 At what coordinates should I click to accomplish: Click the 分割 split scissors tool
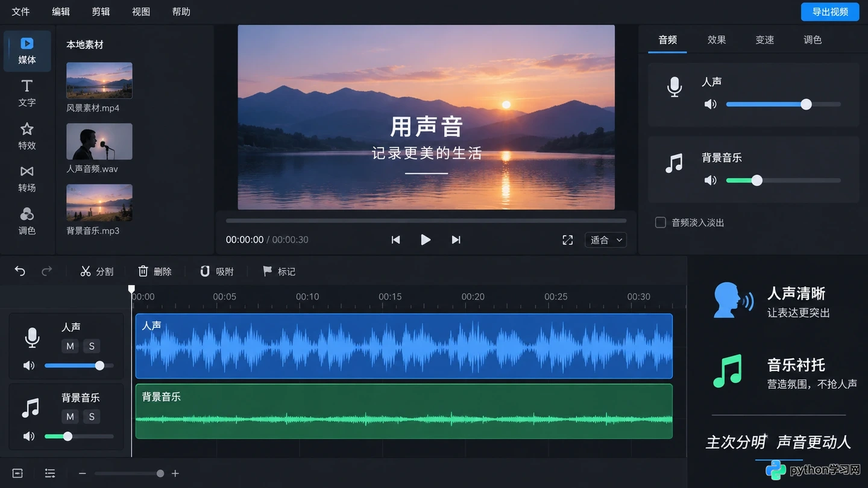point(96,271)
